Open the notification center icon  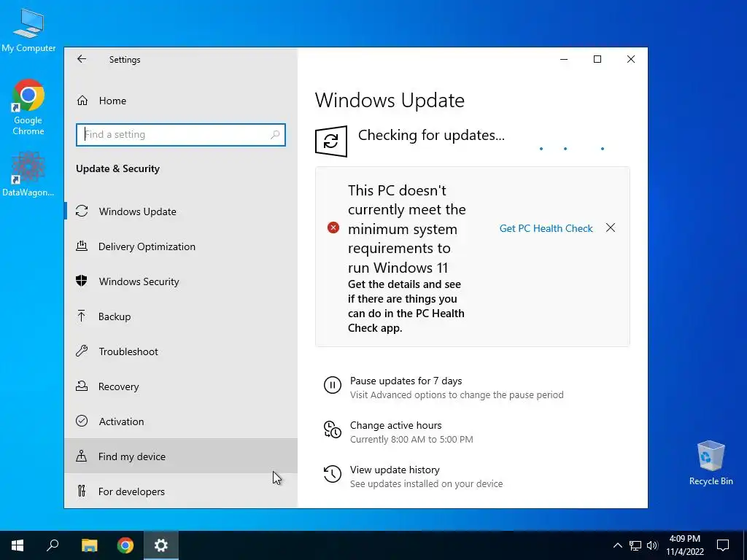pyautogui.click(x=723, y=545)
